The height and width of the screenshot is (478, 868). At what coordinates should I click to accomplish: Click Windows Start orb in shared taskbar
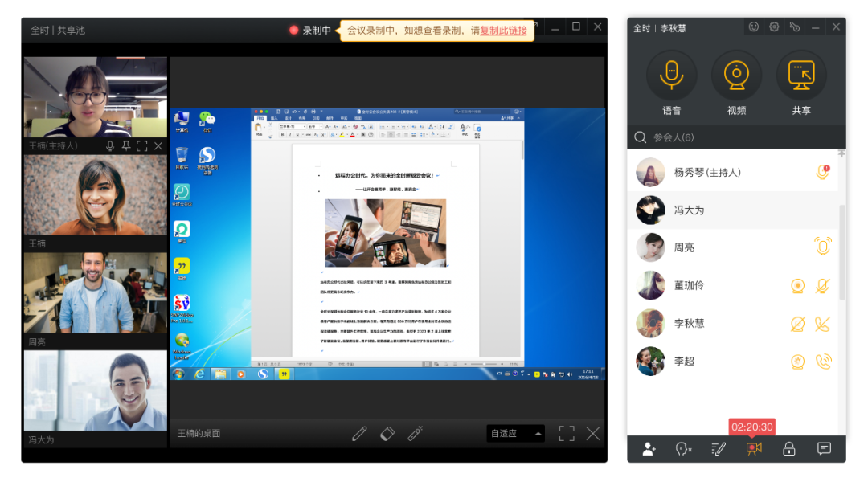point(178,374)
